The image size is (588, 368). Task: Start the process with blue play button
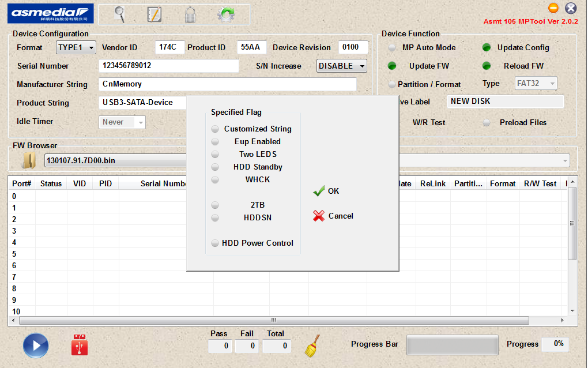[36, 346]
